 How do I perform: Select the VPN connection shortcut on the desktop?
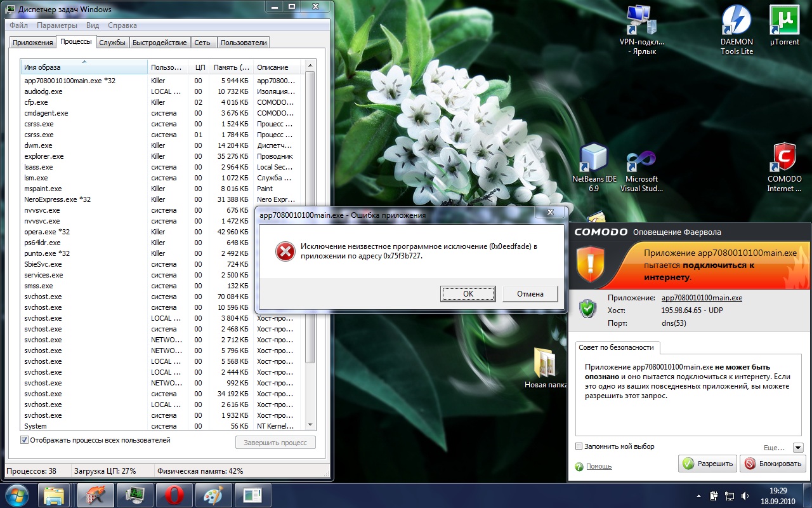[x=642, y=30]
